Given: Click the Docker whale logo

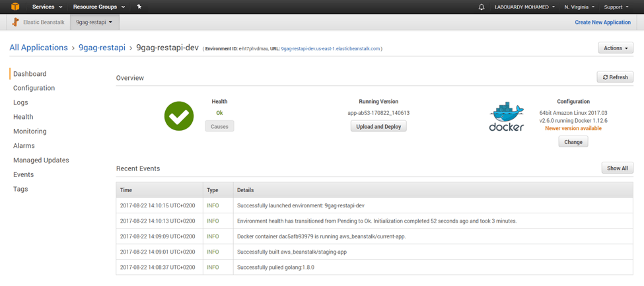Looking at the screenshot, I should coord(507,117).
